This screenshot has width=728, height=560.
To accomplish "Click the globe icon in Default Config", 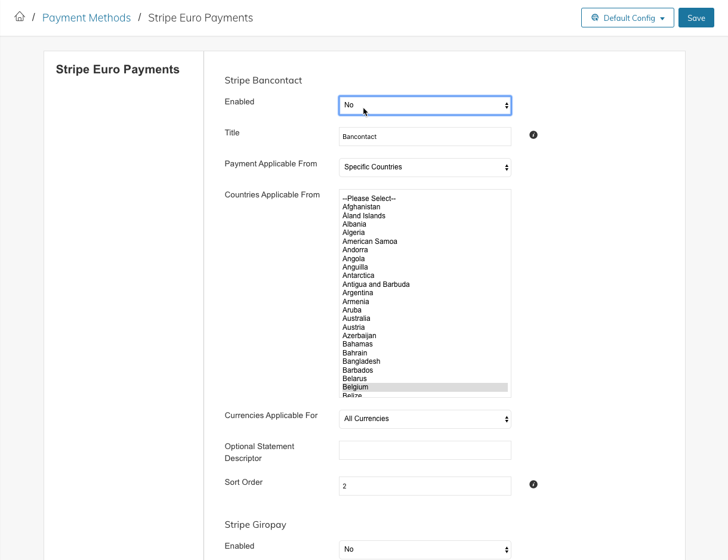I will 595,18.
